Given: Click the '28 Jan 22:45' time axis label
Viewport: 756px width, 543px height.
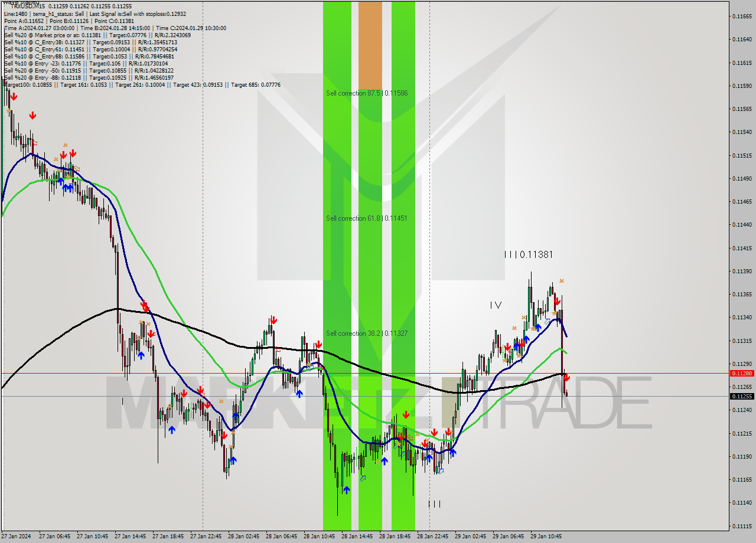Looking at the screenshot, I should click(433, 537).
